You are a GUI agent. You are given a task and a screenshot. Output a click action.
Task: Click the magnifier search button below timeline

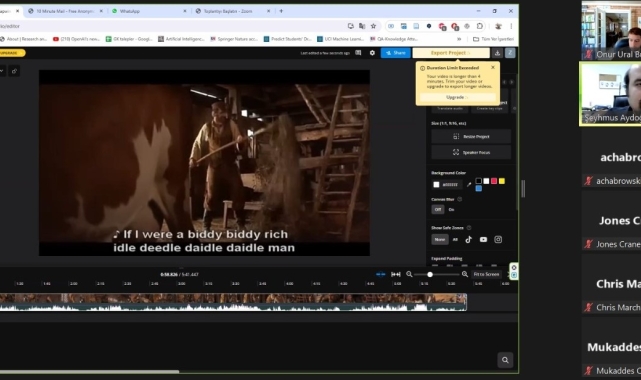point(505,360)
